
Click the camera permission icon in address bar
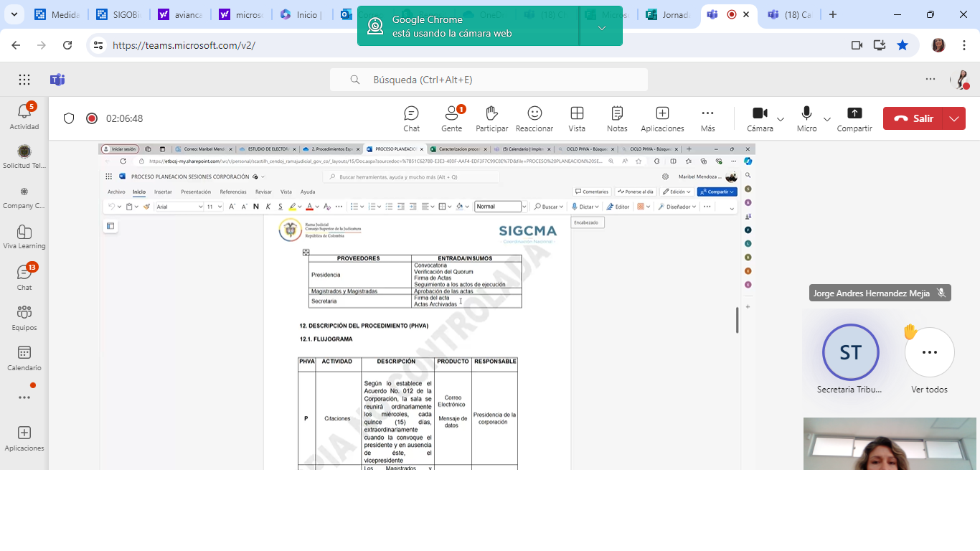coord(857,45)
